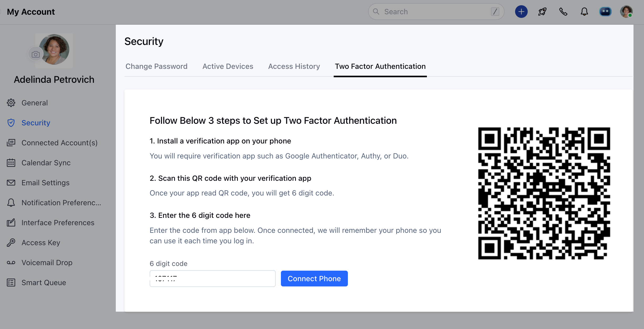Click the camera icon on profile photo
The image size is (644, 329).
coord(36,54)
